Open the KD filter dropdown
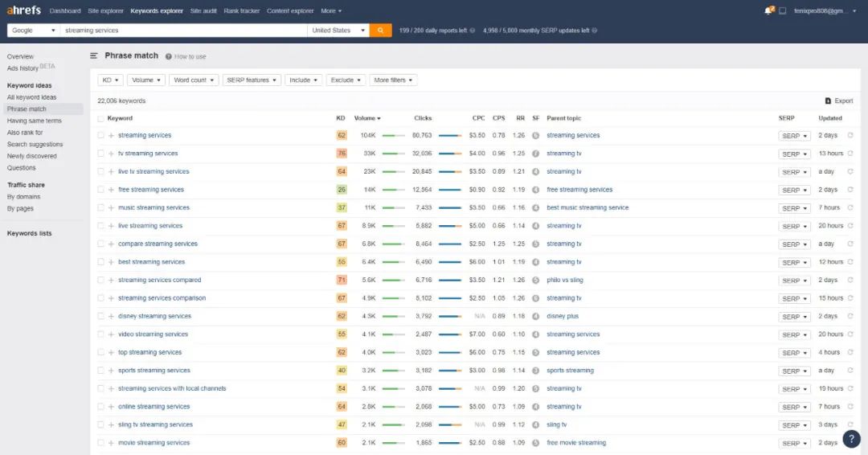 click(110, 80)
